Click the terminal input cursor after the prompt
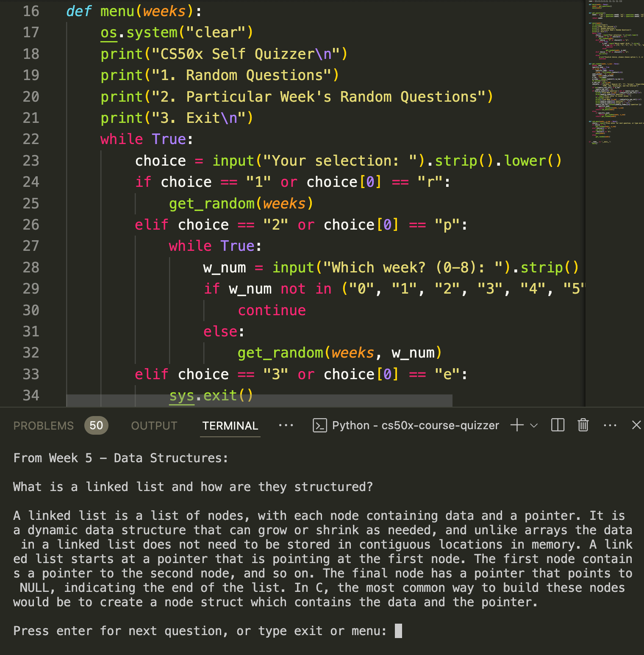 pos(397,631)
